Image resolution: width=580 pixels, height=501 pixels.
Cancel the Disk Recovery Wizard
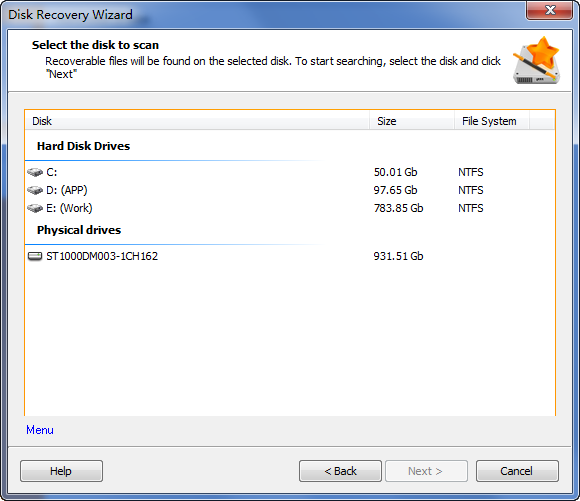(517, 471)
